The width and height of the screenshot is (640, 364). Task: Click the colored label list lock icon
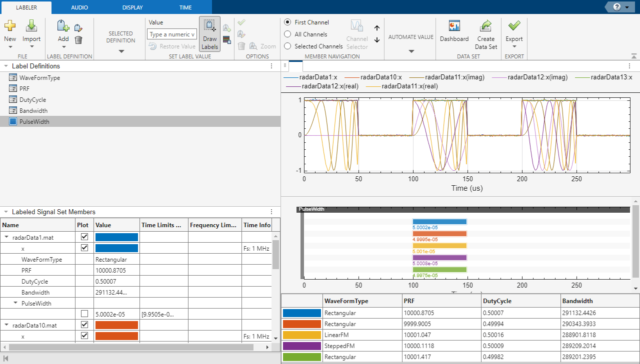[226, 40]
